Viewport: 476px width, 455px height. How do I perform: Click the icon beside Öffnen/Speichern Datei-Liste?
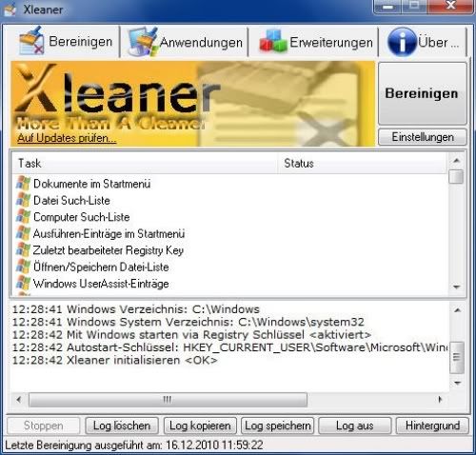click(x=23, y=267)
